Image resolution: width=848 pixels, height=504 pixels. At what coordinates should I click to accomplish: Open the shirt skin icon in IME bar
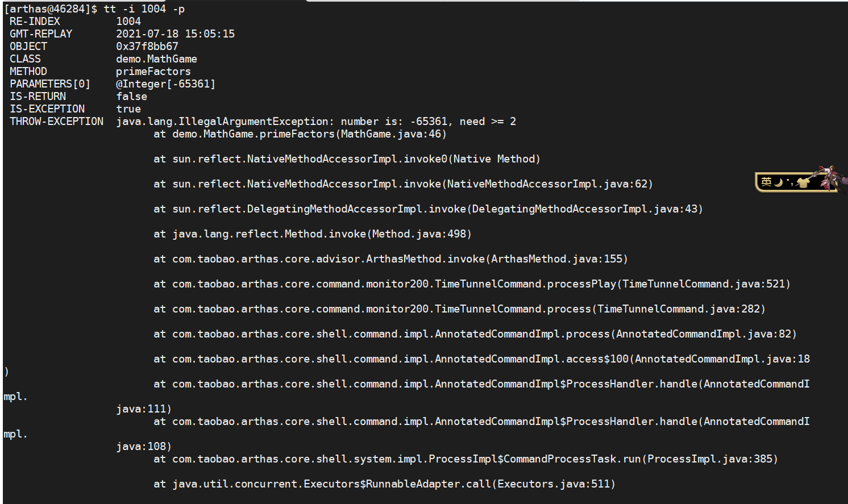(x=803, y=182)
